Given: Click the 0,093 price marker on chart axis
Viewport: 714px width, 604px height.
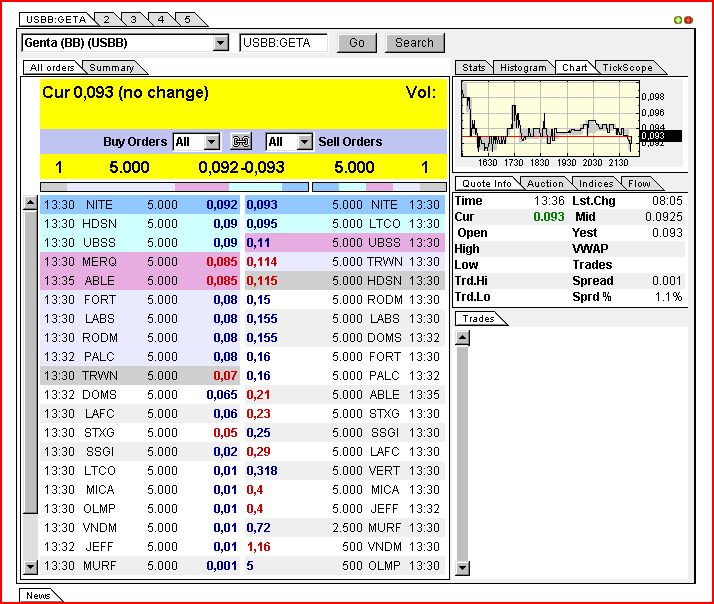Looking at the screenshot, I should click(x=661, y=136).
